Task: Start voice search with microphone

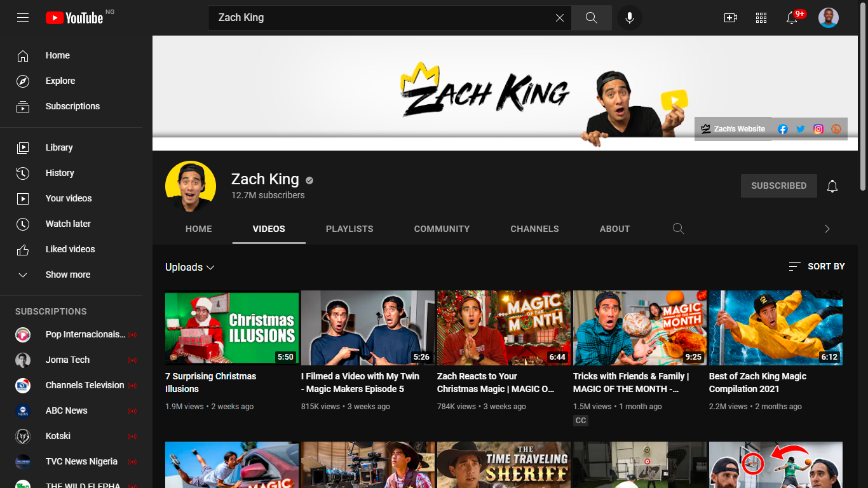Action: (x=630, y=18)
